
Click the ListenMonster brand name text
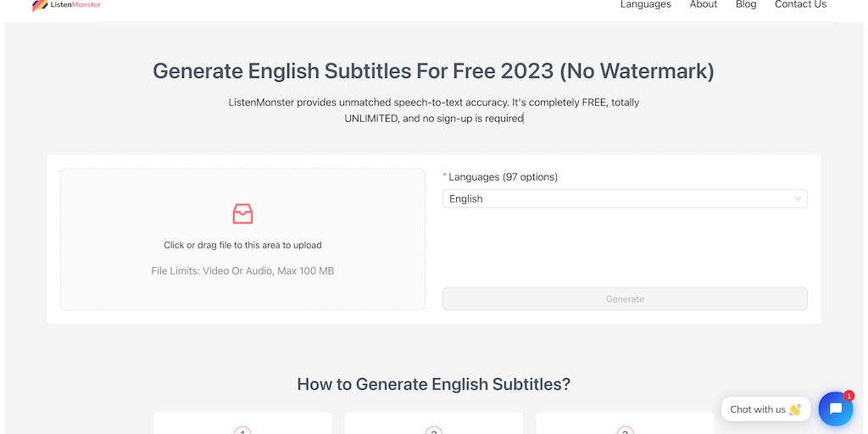(75, 5)
